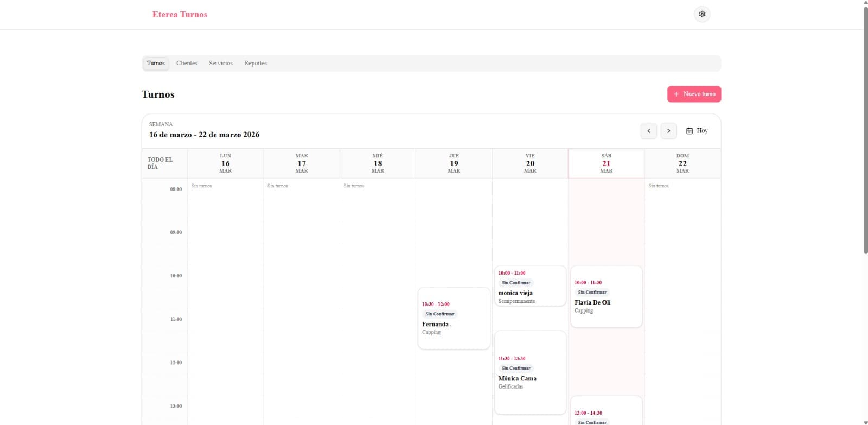The height and width of the screenshot is (425, 868).
Task: Click the page vertical scrollbar
Action: tap(865, 130)
